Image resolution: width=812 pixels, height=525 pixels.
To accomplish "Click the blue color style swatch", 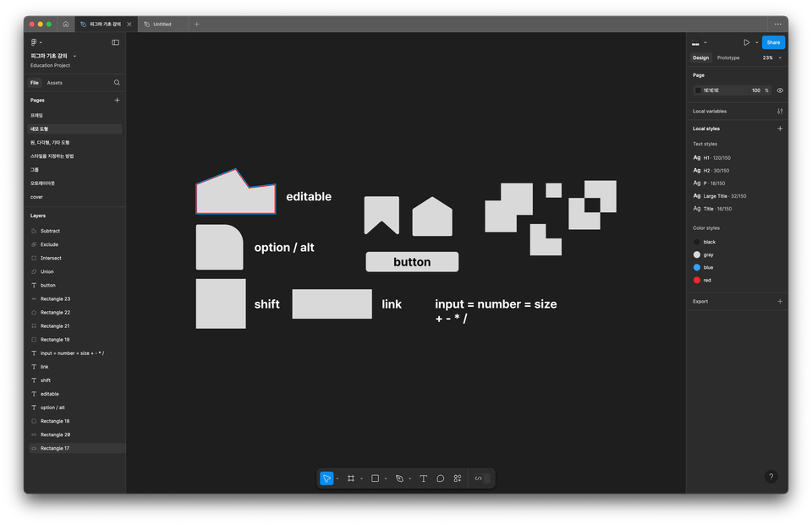I will 697,268.
